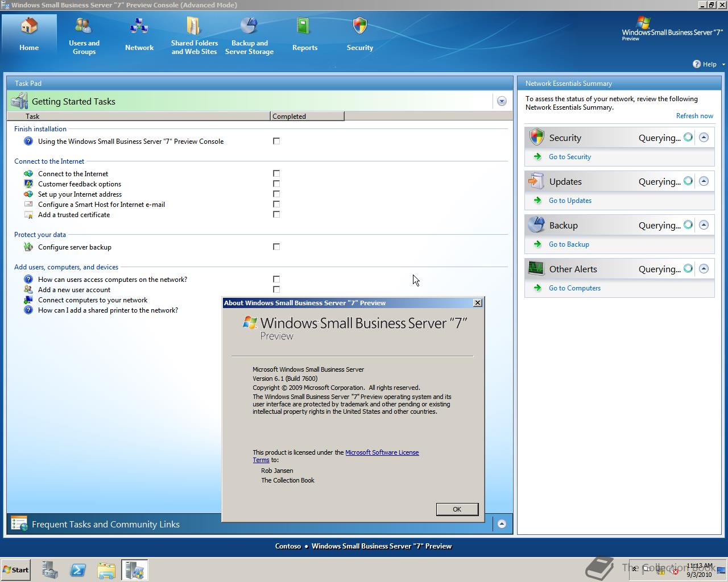This screenshot has height=582, width=728.
Task: Click the Help question mark icon
Action: (x=697, y=64)
